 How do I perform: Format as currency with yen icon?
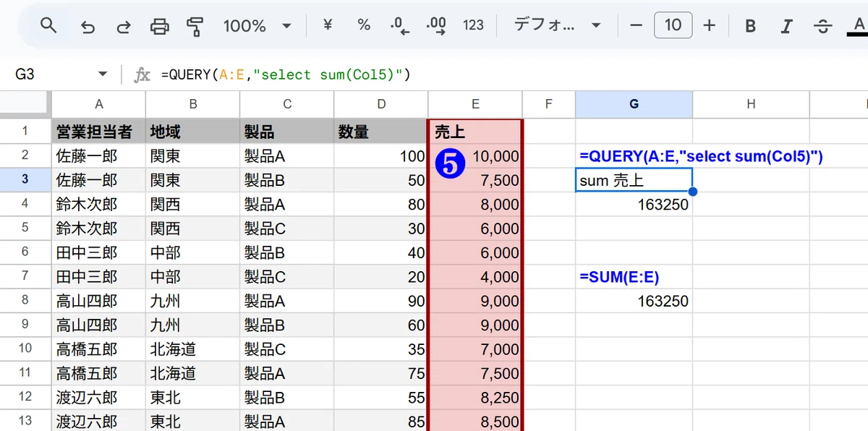point(328,25)
